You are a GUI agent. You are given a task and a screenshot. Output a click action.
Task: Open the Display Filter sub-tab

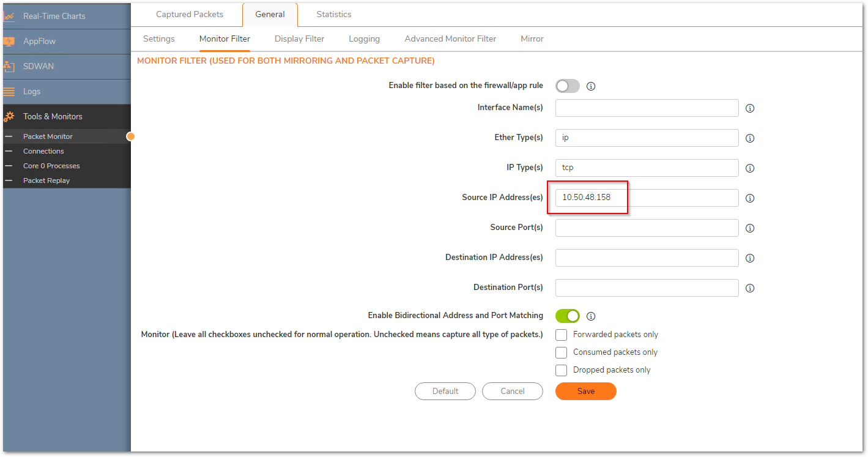click(x=299, y=39)
